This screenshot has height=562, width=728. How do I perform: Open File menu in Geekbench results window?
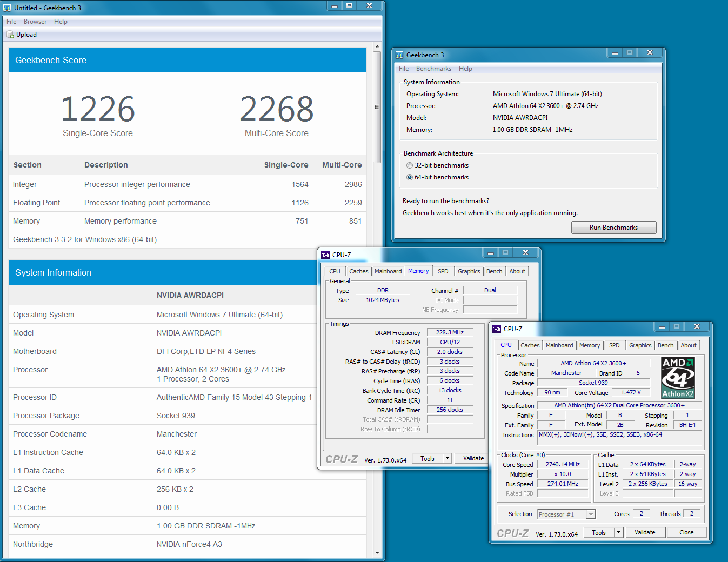pyautogui.click(x=11, y=22)
